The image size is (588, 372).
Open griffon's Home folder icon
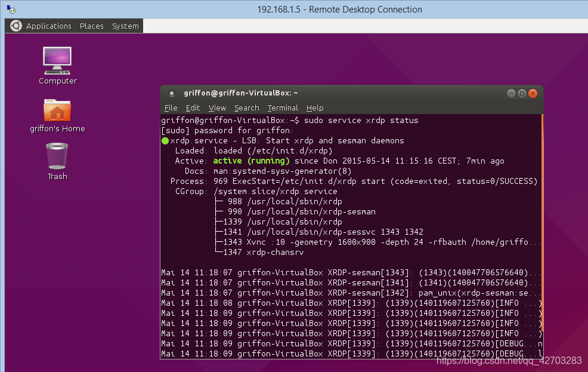coord(57,115)
